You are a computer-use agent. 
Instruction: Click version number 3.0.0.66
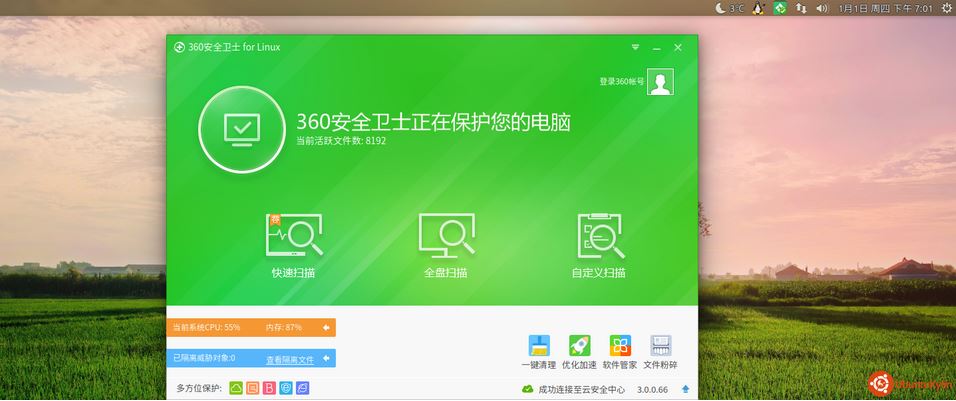point(652,389)
